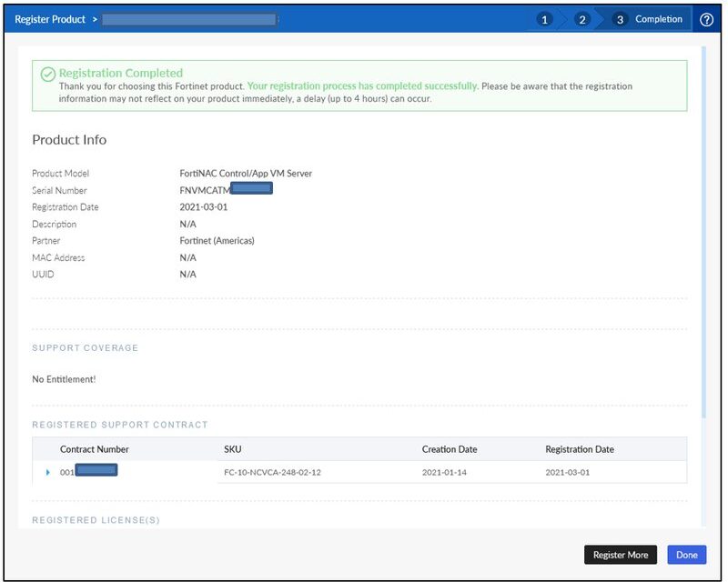The width and height of the screenshot is (728, 582).
Task: Click the Product Info heading
Action: [x=69, y=140]
